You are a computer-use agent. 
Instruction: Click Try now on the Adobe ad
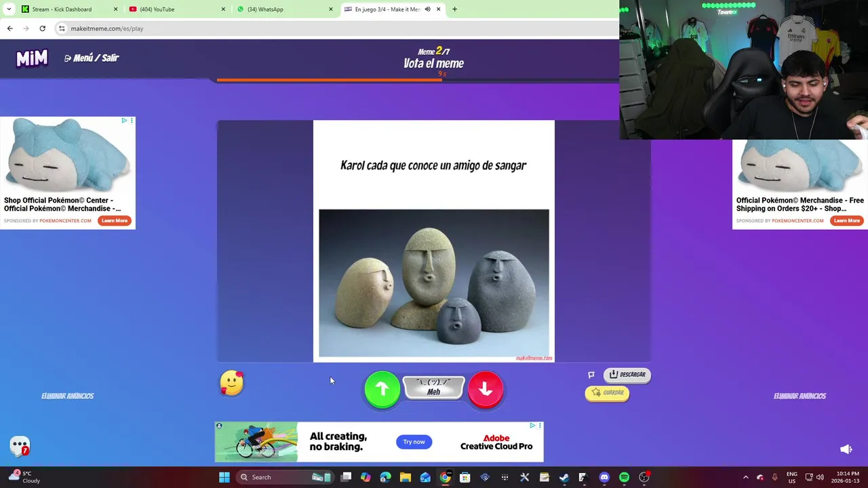(x=414, y=442)
